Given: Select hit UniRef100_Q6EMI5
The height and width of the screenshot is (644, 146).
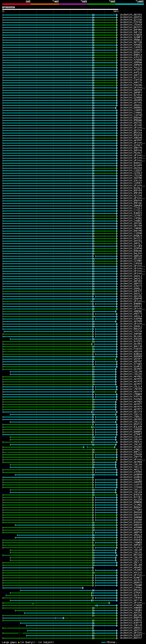Looking at the screenshot, I should 131,90.
